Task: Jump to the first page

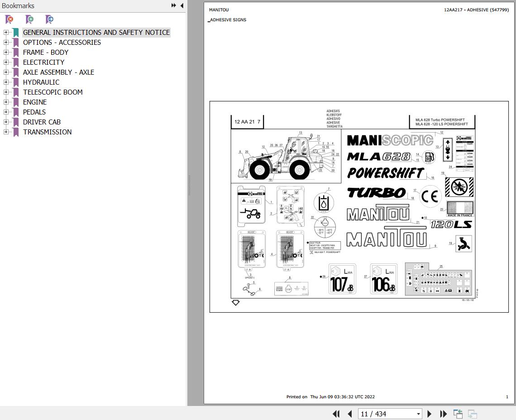Action: [336, 414]
